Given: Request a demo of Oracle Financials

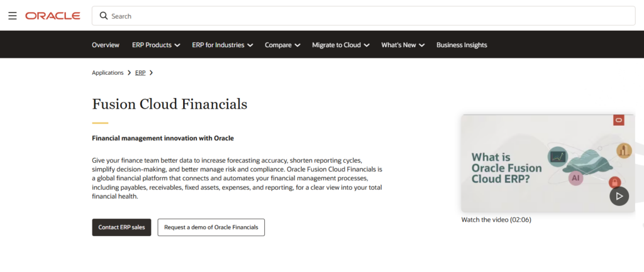Looking at the screenshot, I should 211,227.
